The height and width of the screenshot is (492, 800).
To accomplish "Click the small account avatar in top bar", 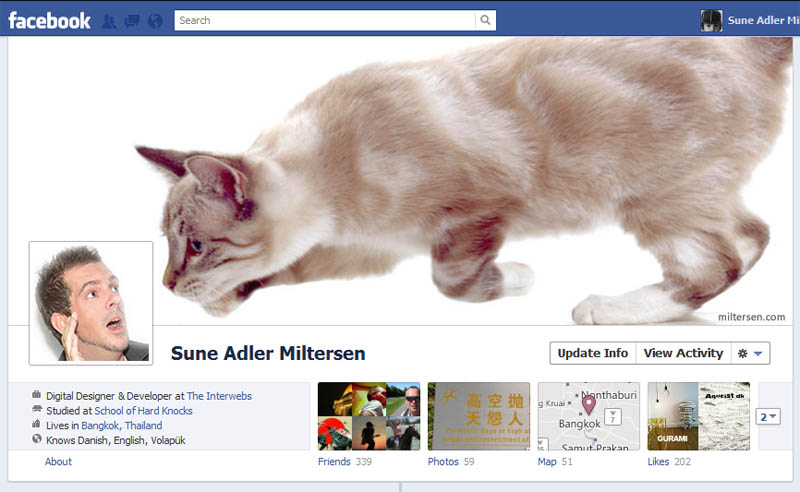I will [x=711, y=21].
